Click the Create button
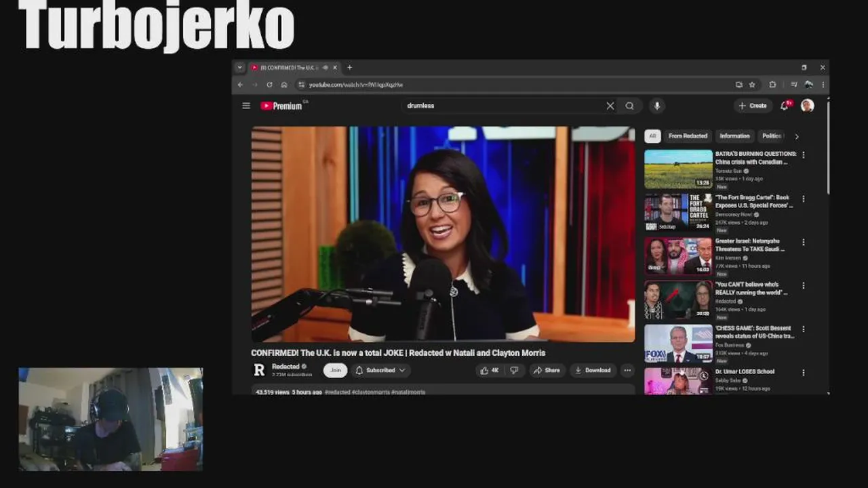 point(753,106)
